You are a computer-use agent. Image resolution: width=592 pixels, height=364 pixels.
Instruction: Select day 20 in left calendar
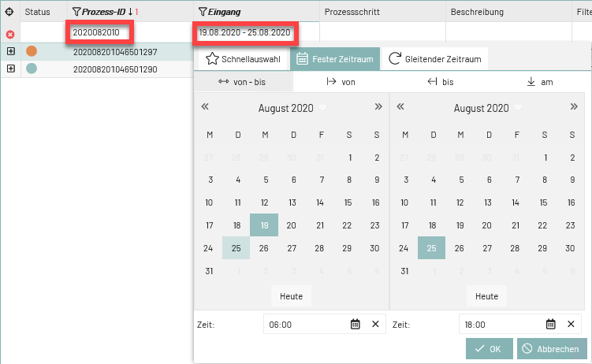[x=291, y=225]
